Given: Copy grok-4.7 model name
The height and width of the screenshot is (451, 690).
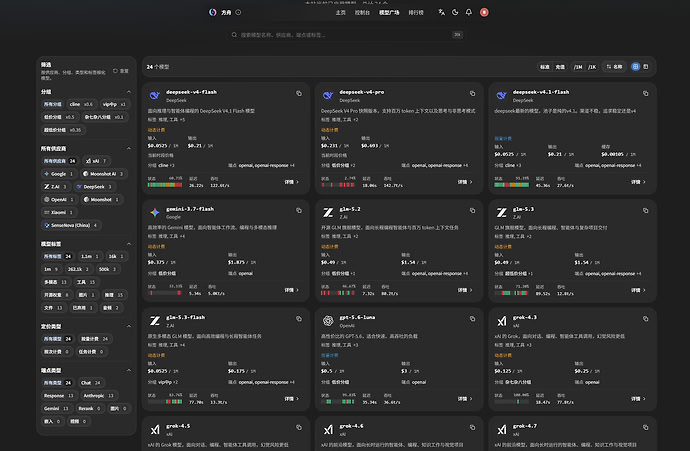Looking at the screenshot, I should pos(646,427).
